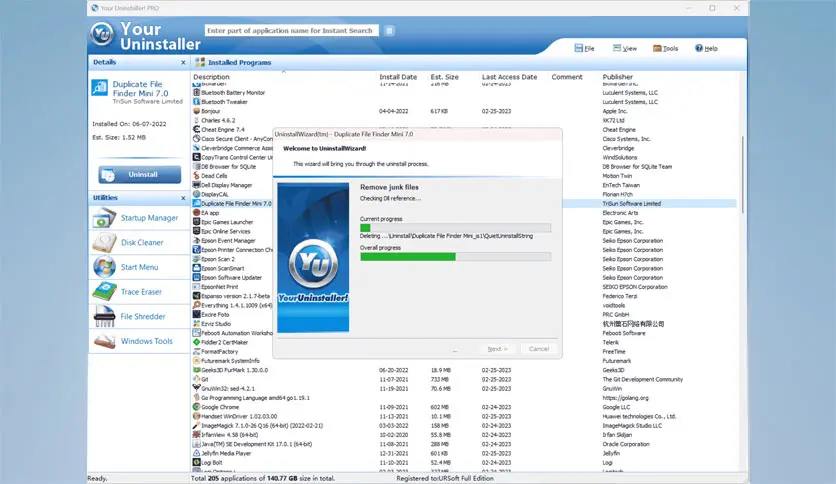Select Ezviz Studio program icon
Image resolution: width=836 pixels, height=484 pixels.
[x=196, y=324]
